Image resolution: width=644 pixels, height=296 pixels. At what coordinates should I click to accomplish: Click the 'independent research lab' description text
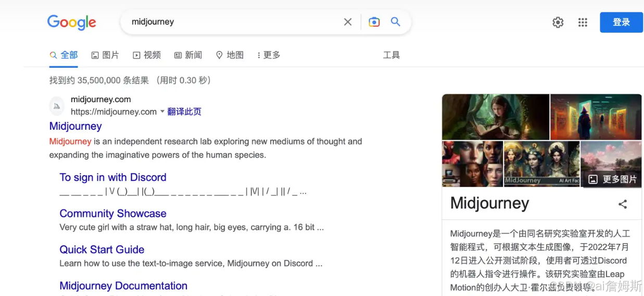(206, 148)
